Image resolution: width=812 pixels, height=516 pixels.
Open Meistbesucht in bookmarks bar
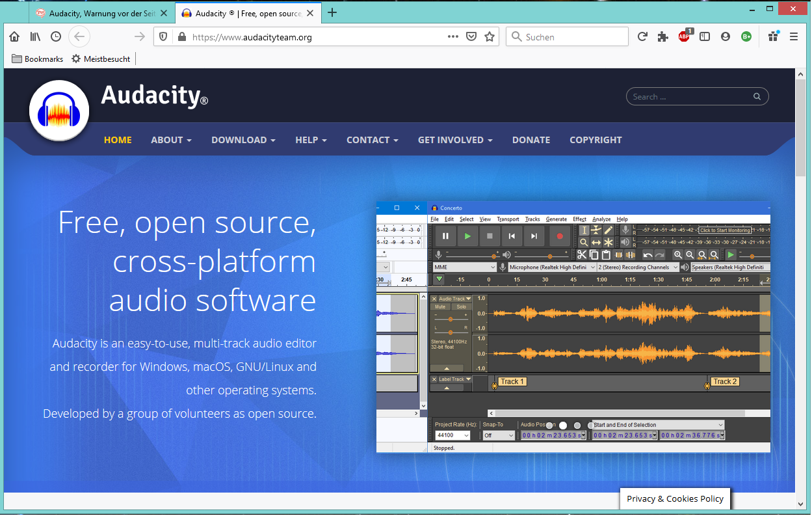101,59
